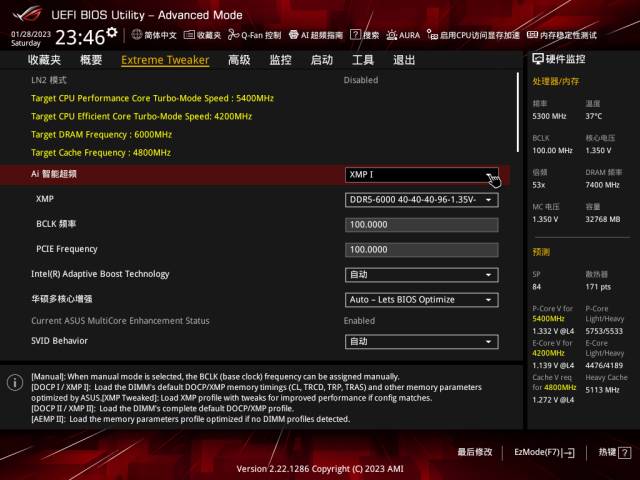Click the 硬件监控 monitor icon
This screenshot has width=640, height=480.
pos(538,59)
